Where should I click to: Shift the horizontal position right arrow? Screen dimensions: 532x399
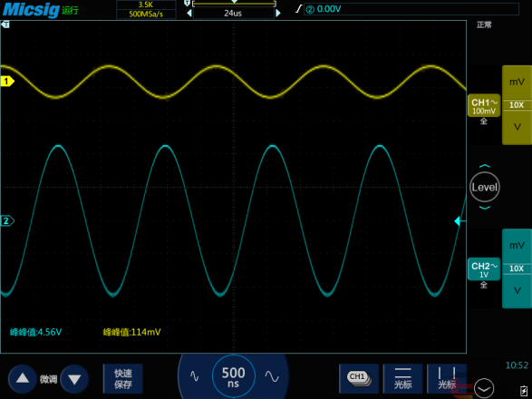click(278, 14)
